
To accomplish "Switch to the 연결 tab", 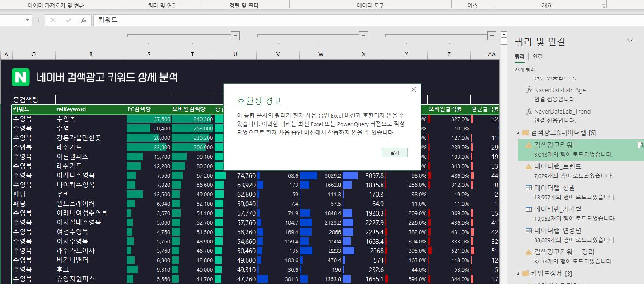I will click(x=537, y=56).
